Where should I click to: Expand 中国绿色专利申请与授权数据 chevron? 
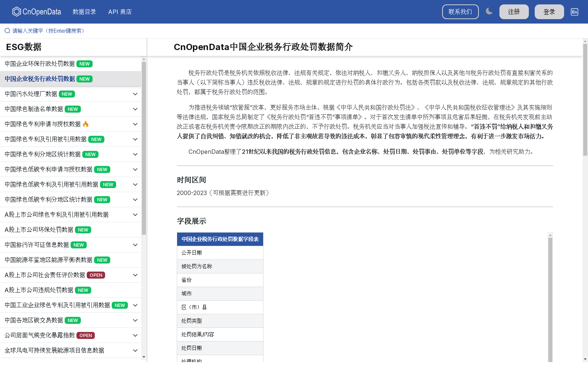[135, 124]
